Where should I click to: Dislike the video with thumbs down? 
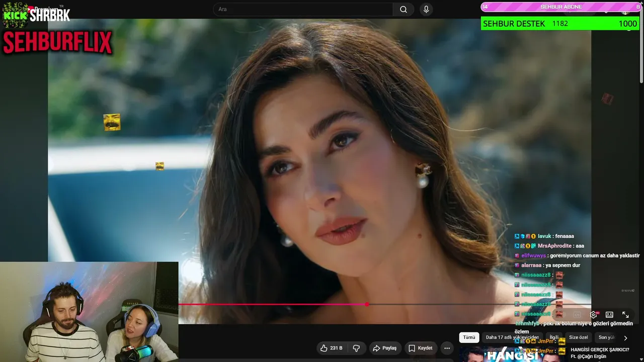click(x=356, y=348)
